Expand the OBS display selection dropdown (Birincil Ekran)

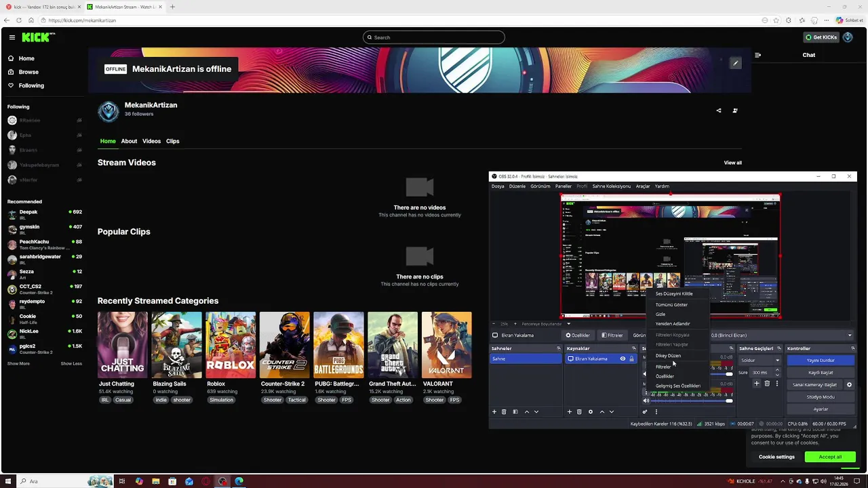[850, 335]
